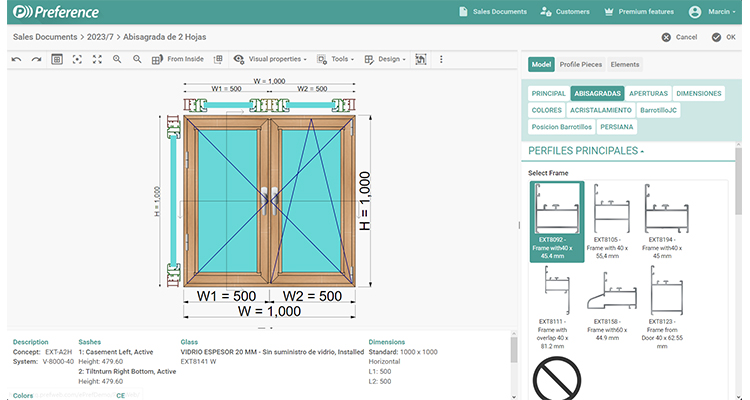Select frame EXT8111 with overlap
This screenshot has width=750, height=400.
coord(552,307)
